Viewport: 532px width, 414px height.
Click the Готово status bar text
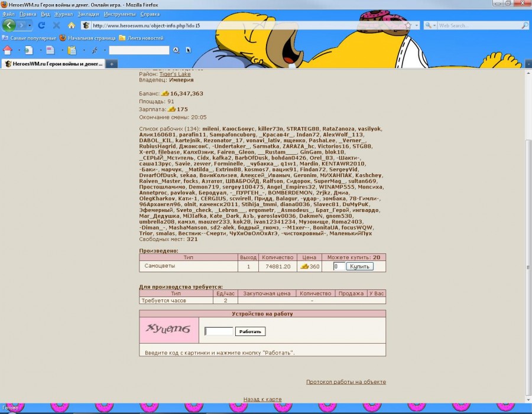[10, 408]
